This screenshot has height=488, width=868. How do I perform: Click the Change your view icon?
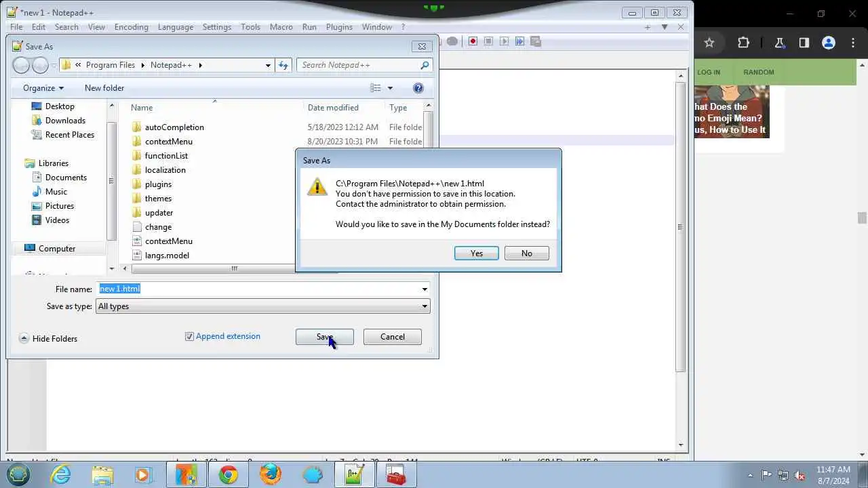[376, 88]
